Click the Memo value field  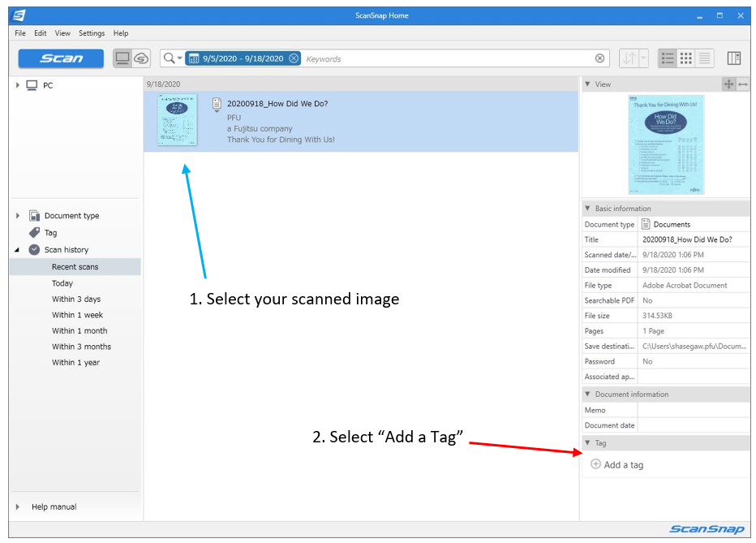tap(694, 410)
